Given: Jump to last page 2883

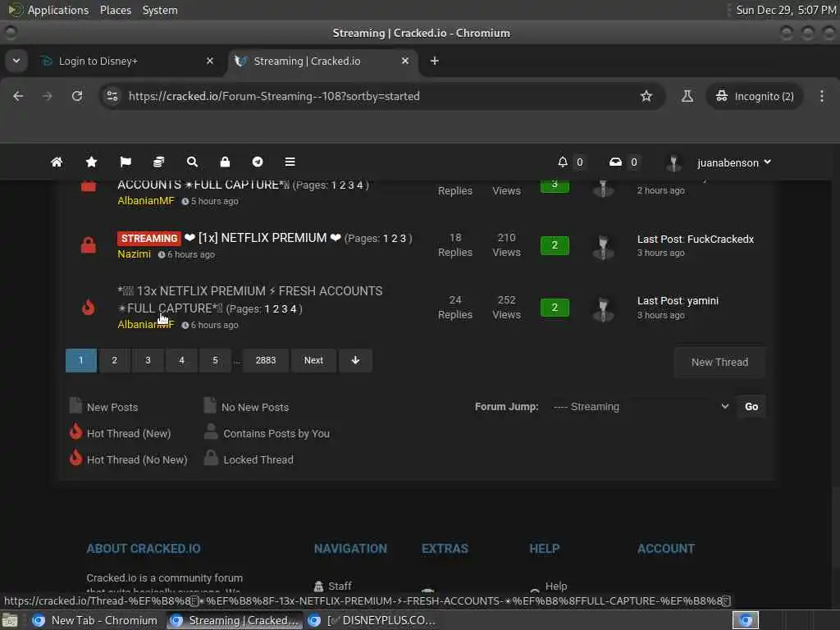Looking at the screenshot, I should 266,360.
